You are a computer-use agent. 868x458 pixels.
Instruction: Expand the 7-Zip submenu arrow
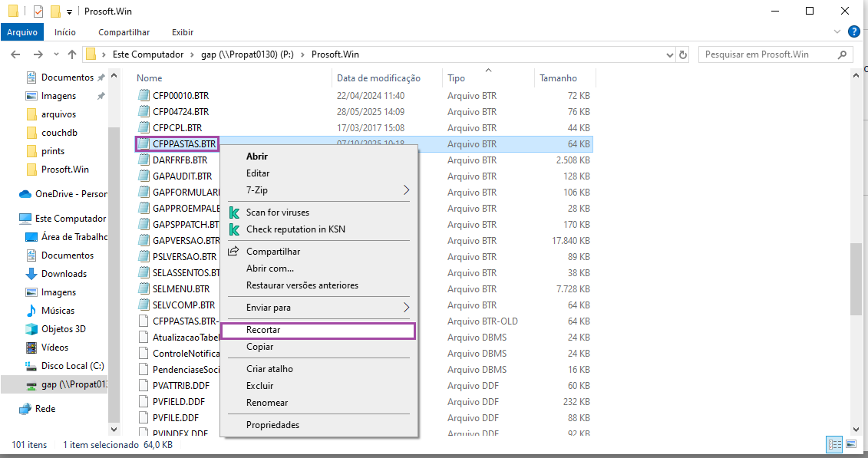click(x=406, y=190)
